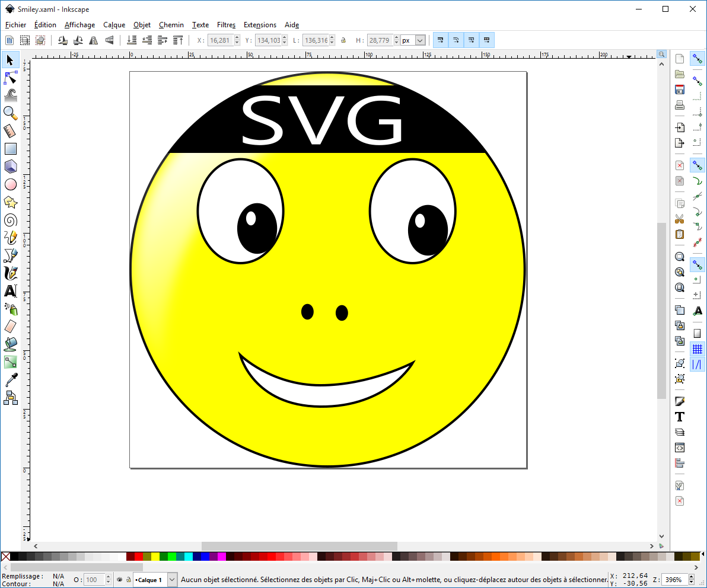Viewport: 707px width, 588px height.
Task: Open the Fichier menu
Action: point(16,25)
